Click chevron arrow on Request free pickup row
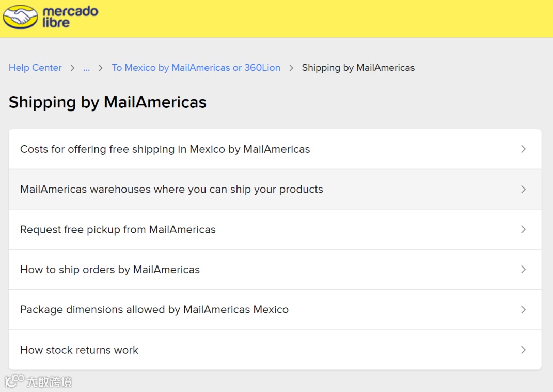Viewport: 553px width, 392px height. (x=523, y=229)
